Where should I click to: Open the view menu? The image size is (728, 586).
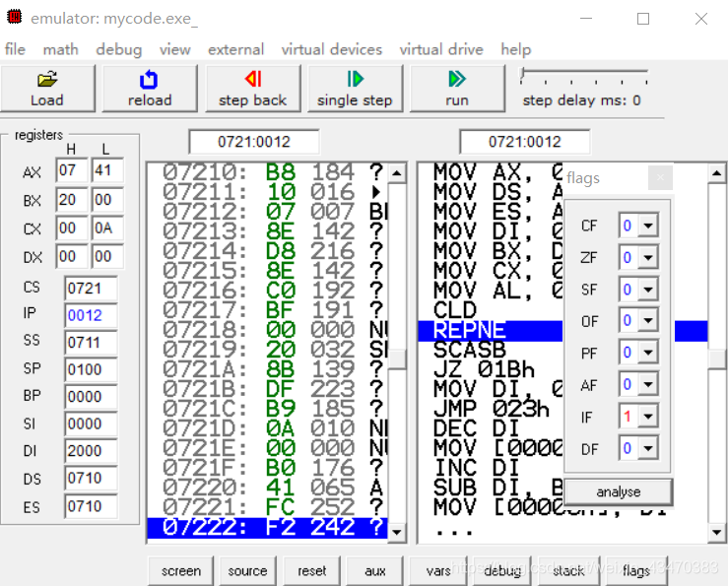tap(175, 49)
